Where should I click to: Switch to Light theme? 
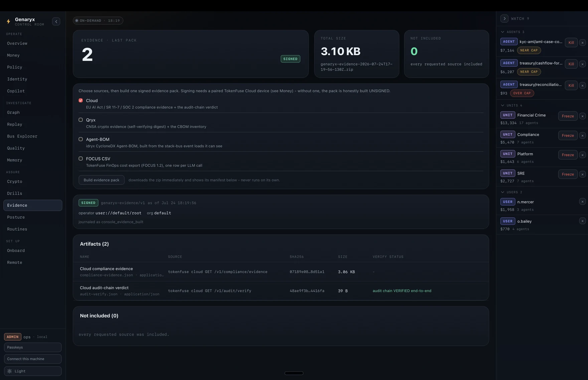33,371
